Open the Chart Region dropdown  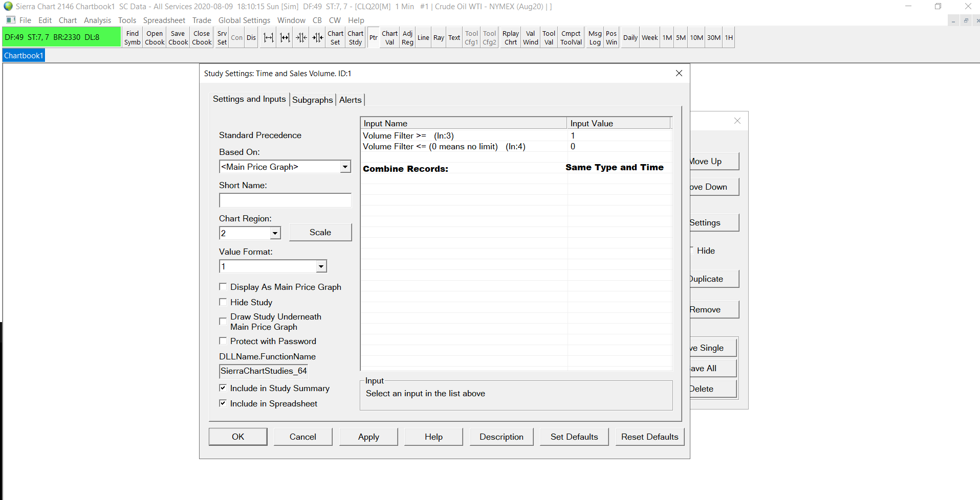[x=275, y=233]
